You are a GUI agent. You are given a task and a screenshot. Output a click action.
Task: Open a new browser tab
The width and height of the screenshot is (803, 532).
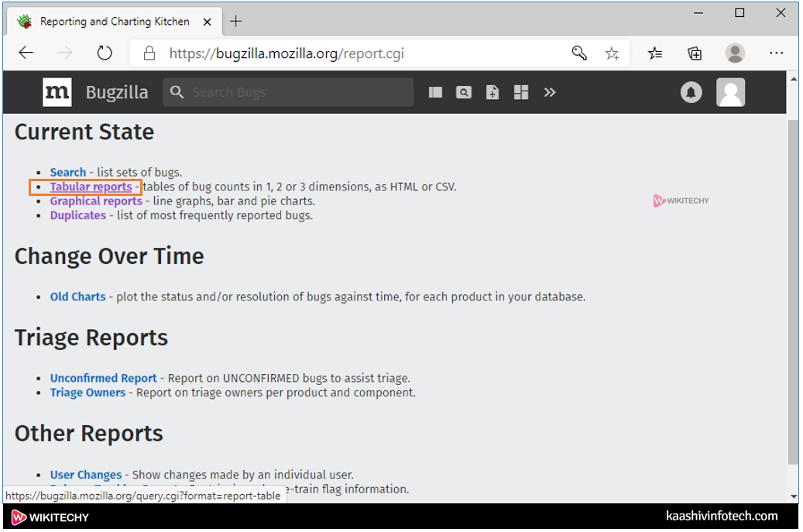point(236,22)
